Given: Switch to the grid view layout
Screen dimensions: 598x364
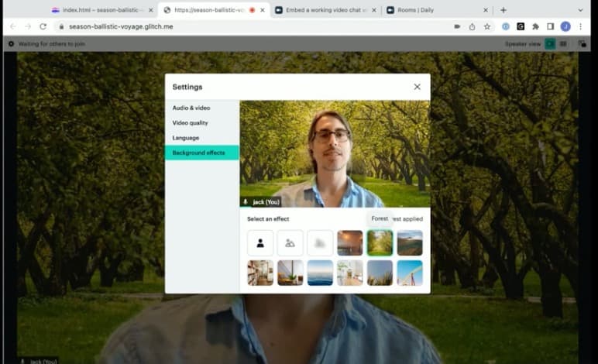Looking at the screenshot, I should click(x=563, y=44).
